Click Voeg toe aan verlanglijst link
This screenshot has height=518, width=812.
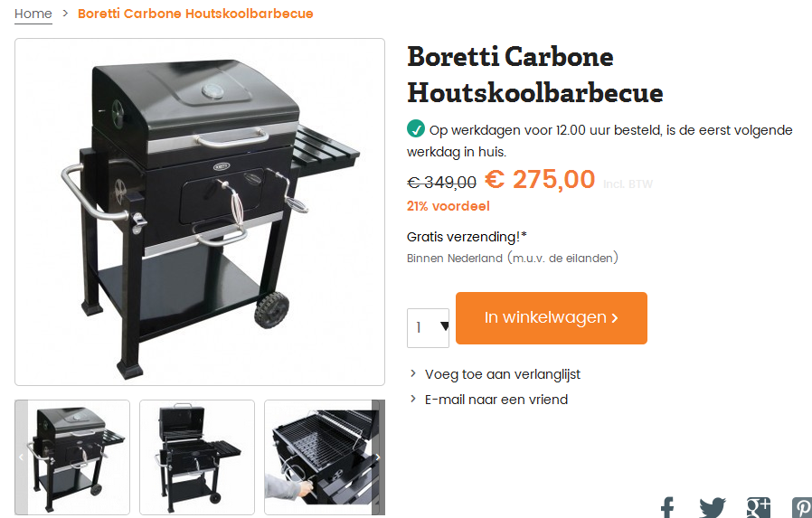pos(503,374)
